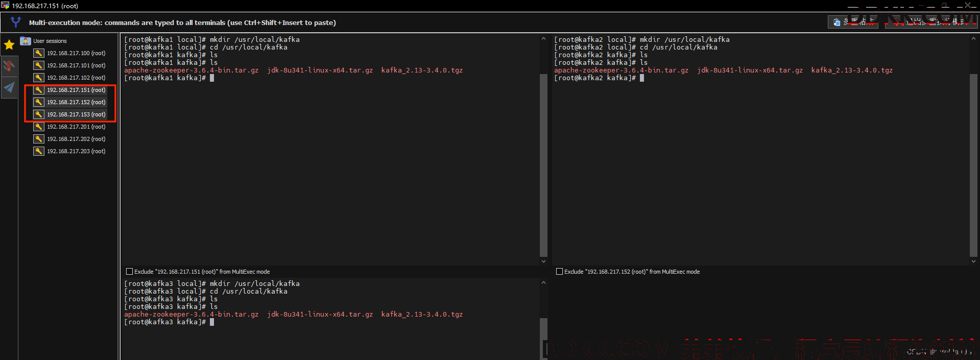Open session 192.168.217.153 (root)
The width and height of the screenshot is (980, 360).
tap(76, 114)
